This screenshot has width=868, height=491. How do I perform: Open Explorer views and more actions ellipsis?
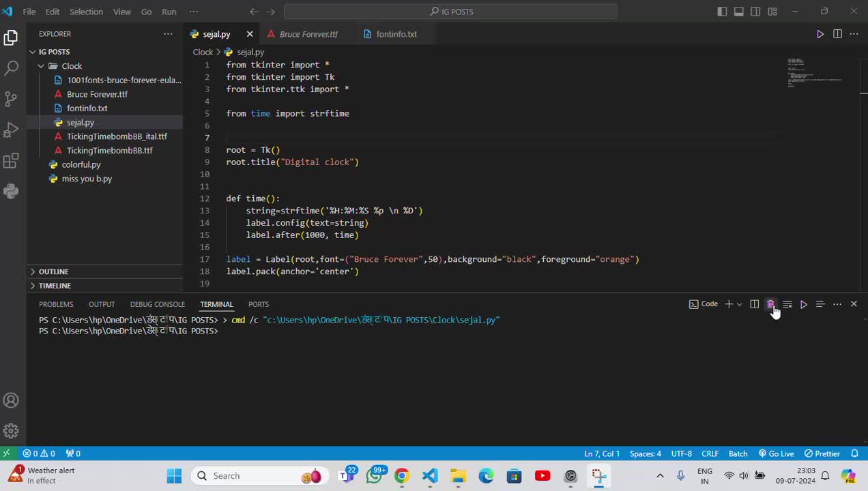click(x=168, y=34)
